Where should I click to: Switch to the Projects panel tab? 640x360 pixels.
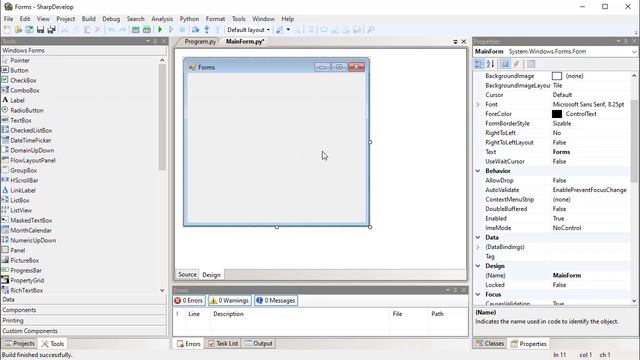[x=20, y=344]
